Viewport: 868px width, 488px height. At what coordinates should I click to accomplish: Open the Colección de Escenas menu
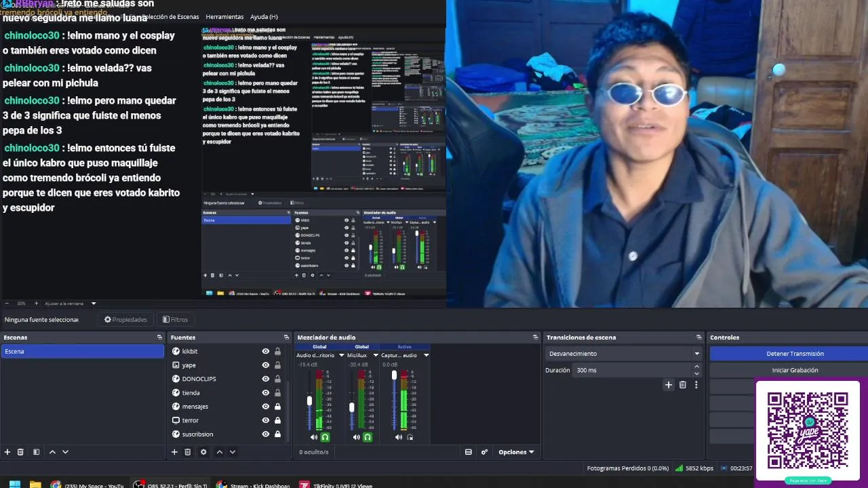click(x=170, y=17)
